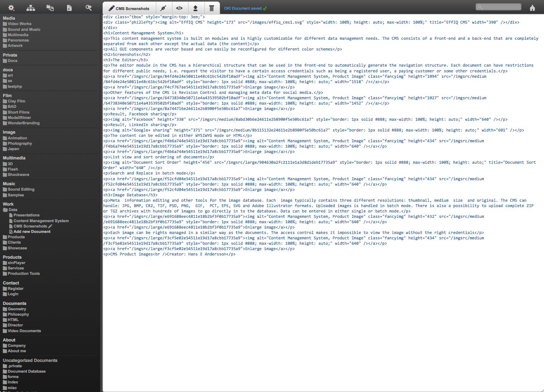544x392 pixels.
Task: Click the upload arrow icon
Action: coord(195,8)
